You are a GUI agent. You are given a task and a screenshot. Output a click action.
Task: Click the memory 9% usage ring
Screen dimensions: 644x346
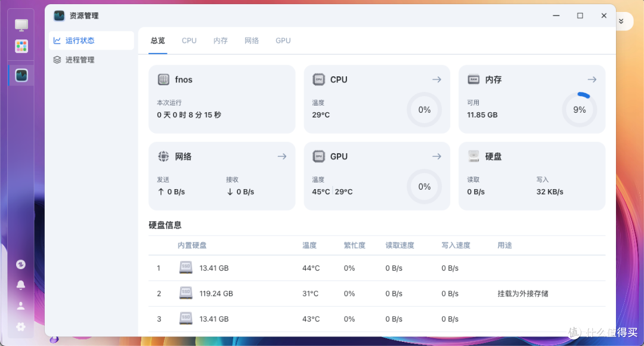point(580,110)
